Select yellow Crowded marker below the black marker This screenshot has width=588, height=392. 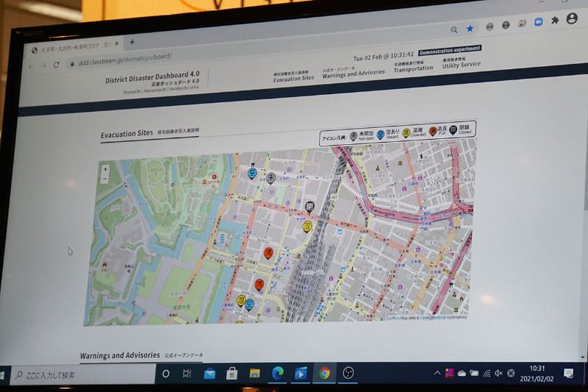307,227
